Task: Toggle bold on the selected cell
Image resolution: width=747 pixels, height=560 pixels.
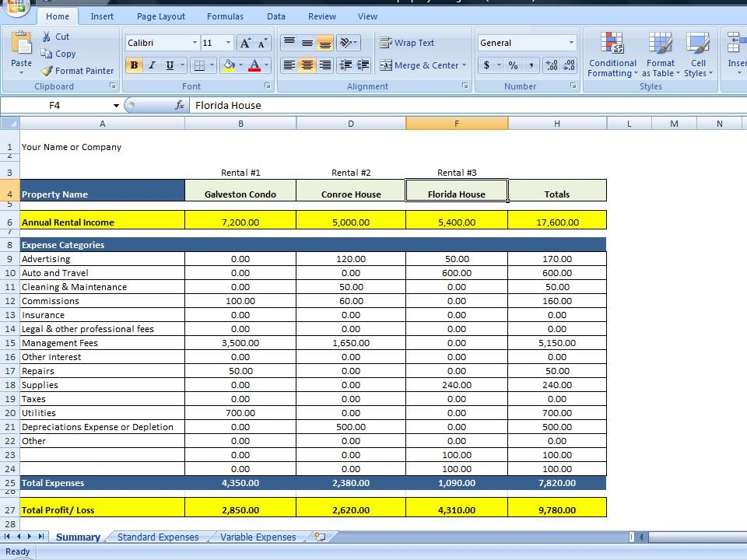Action: tap(134, 65)
